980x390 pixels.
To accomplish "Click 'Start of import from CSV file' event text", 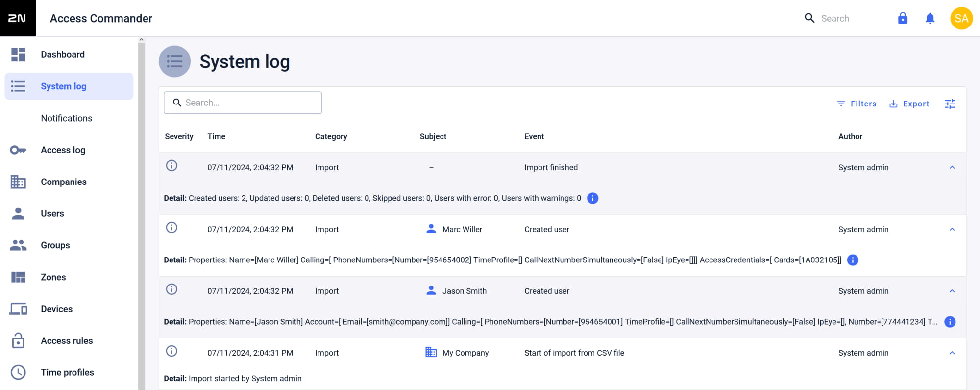I will click(574, 353).
